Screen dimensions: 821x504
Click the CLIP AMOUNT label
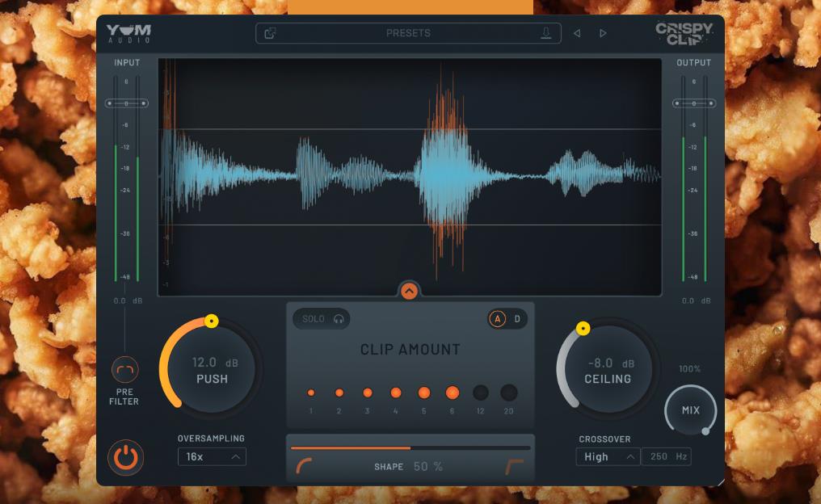click(410, 350)
